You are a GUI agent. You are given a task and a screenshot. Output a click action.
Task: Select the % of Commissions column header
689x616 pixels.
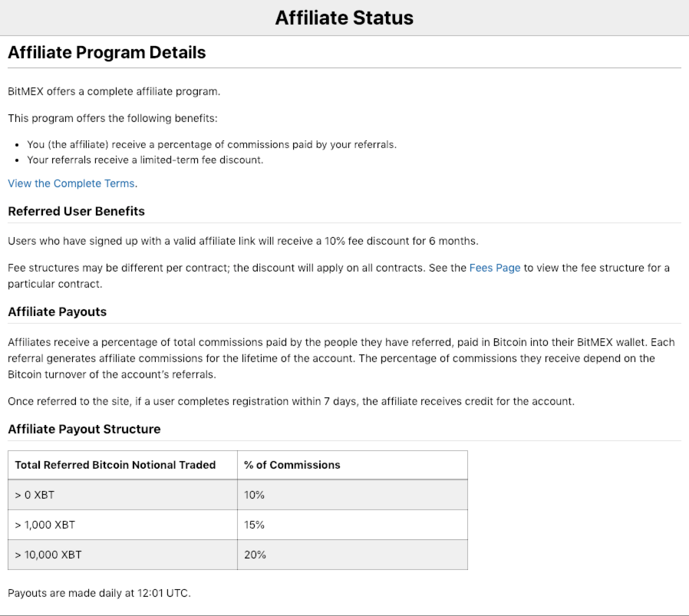[292, 465]
